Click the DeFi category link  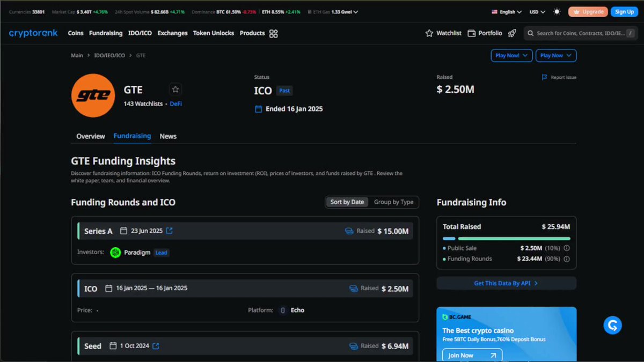coord(176,104)
